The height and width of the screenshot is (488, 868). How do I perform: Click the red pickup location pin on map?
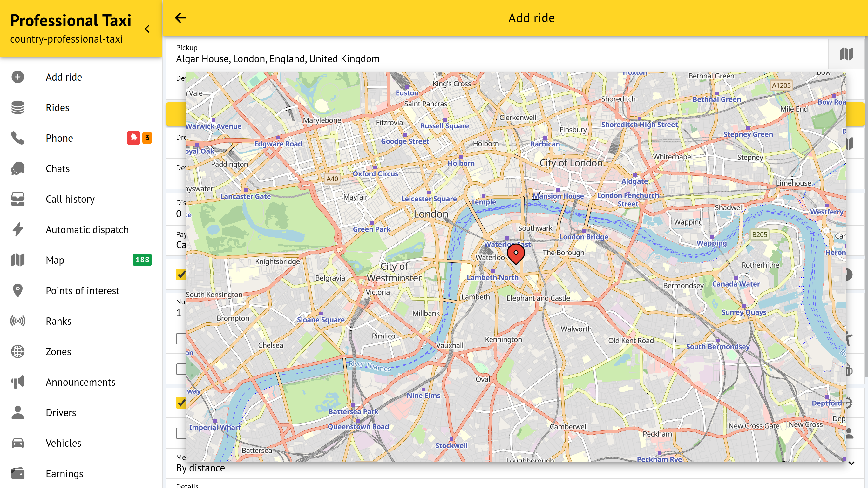pyautogui.click(x=516, y=254)
